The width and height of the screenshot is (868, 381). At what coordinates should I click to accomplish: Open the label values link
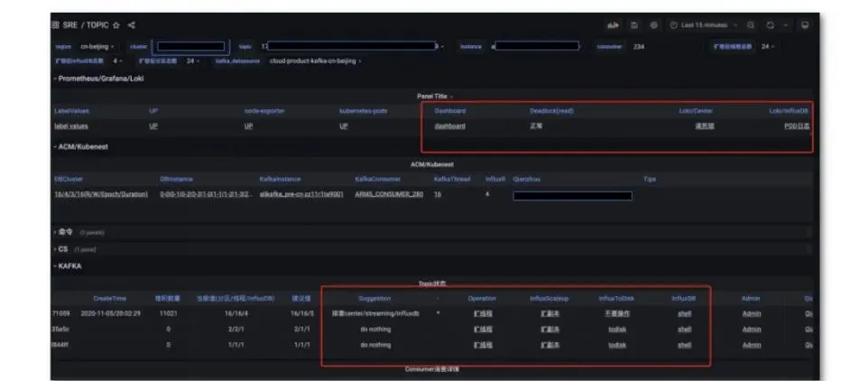tap(71, 126)
